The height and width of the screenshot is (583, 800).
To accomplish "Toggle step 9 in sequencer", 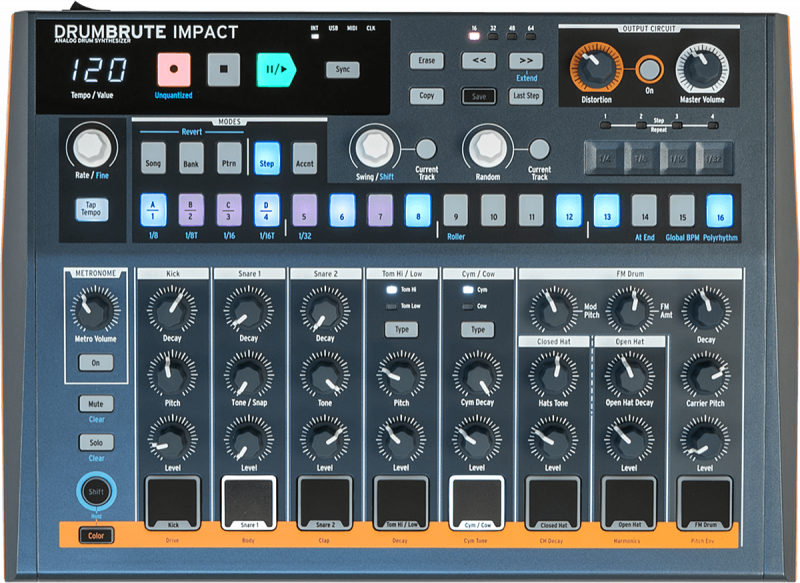I will [456, 211].
